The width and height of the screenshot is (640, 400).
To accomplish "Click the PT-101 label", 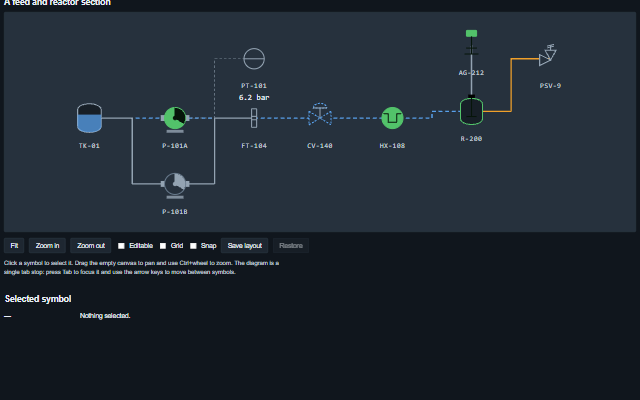I will coord(254,86).
